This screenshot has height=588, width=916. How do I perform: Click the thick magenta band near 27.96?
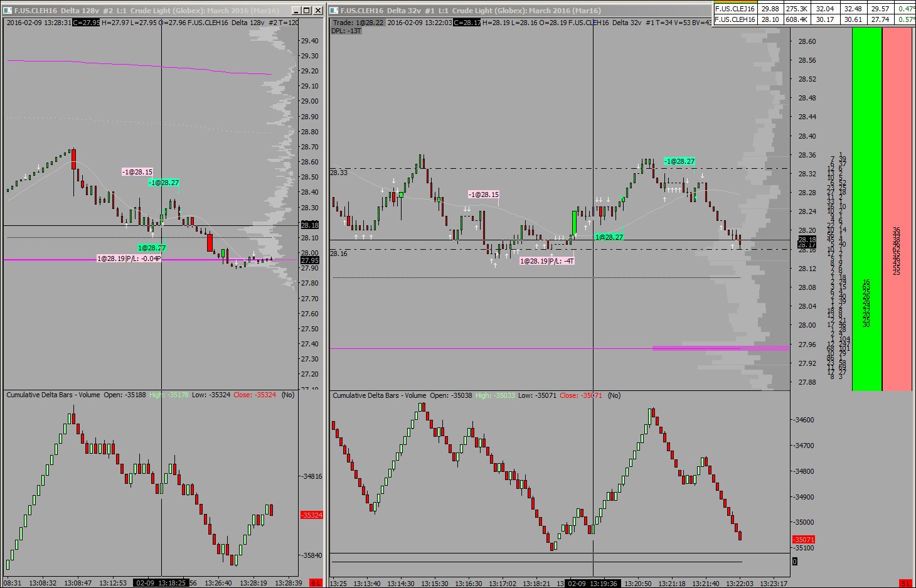721,348
